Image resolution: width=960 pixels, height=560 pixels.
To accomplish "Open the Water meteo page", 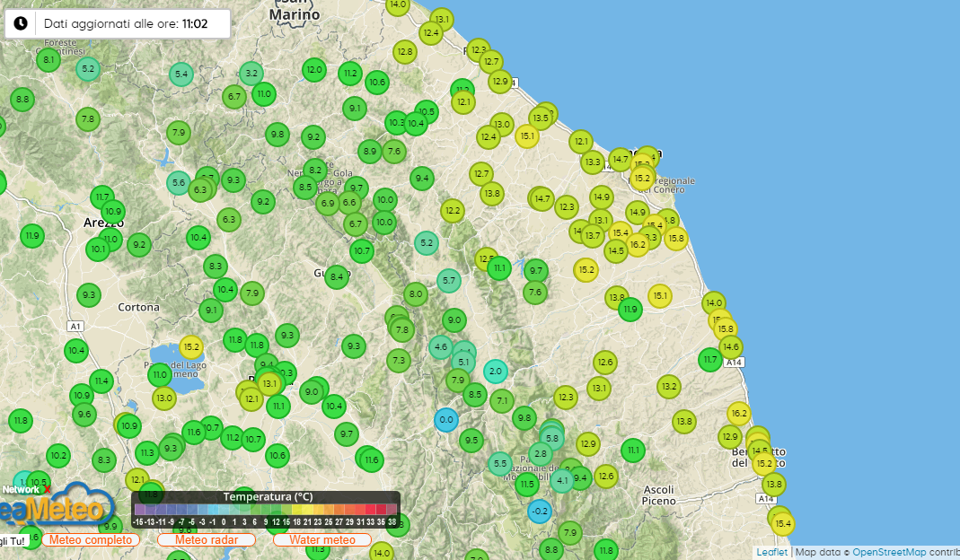I will pyautogui.click(x=322, y=539).
